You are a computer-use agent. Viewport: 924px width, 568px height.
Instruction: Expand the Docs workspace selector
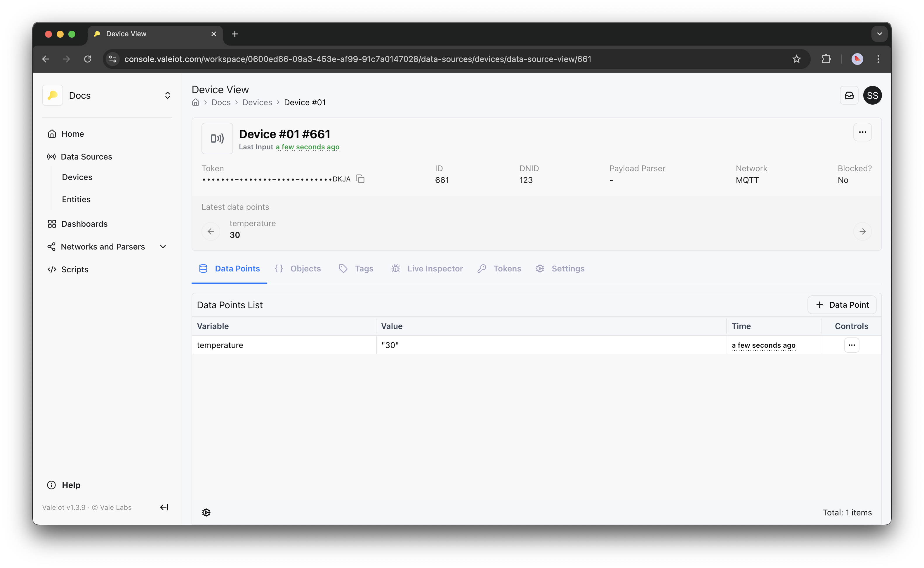pos(167,95)
